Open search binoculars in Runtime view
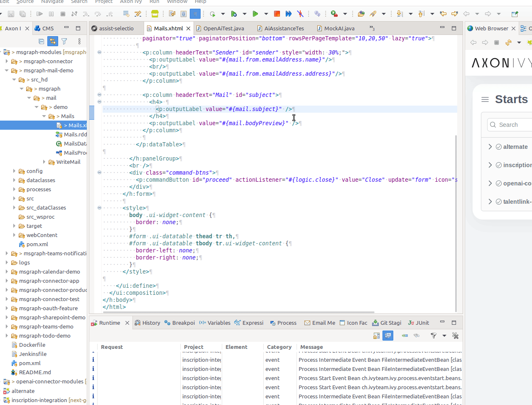 [x=417, y=336]
